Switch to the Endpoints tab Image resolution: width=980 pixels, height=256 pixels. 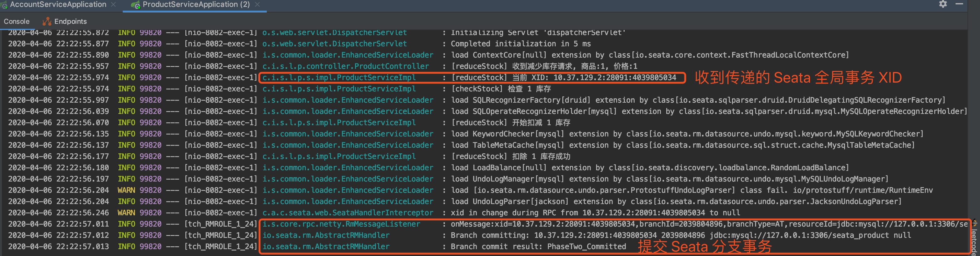pos(70,21)
